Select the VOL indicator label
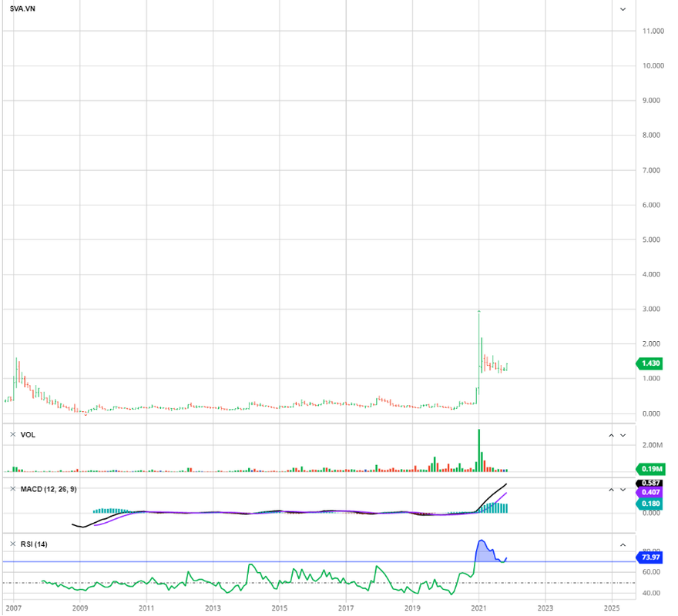 click(x=28, y=434)
